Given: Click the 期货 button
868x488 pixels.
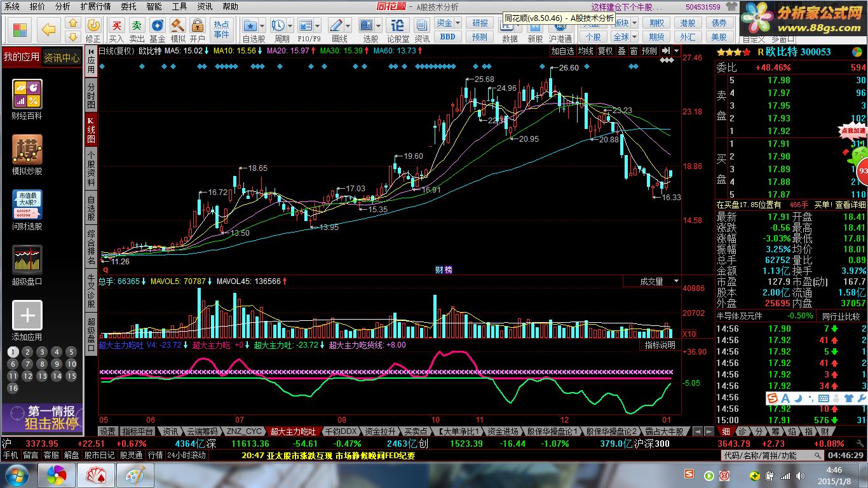Looking at the screenshot, I should (656, 37).
